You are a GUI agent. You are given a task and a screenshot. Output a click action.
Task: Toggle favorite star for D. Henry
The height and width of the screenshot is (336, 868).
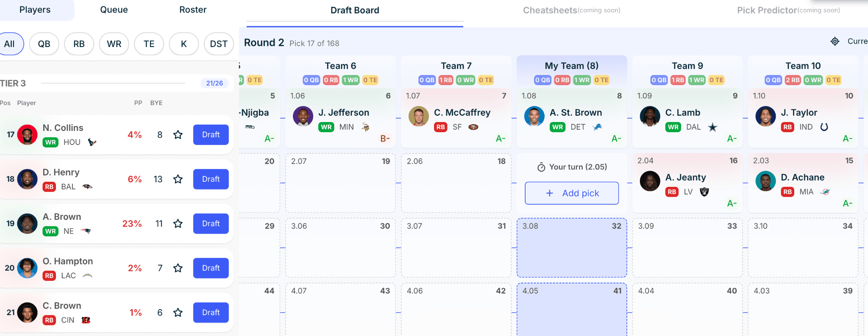tap(178, 179)
